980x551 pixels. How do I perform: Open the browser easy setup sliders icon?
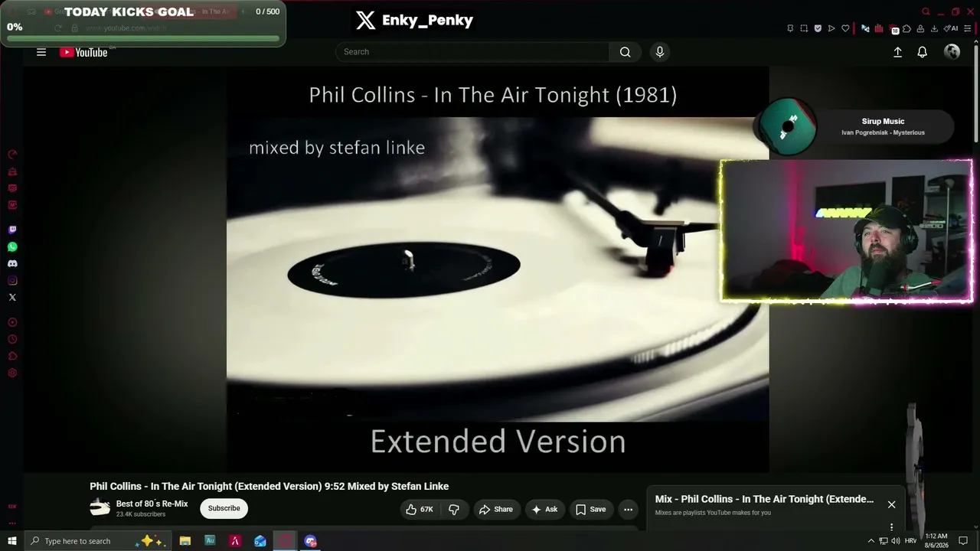968,28
